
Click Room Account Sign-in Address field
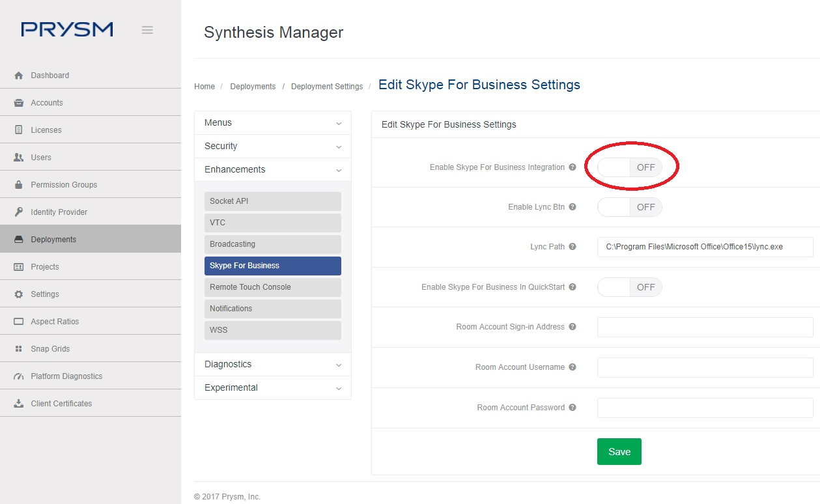pyautogui.click(x=705, y=327)
